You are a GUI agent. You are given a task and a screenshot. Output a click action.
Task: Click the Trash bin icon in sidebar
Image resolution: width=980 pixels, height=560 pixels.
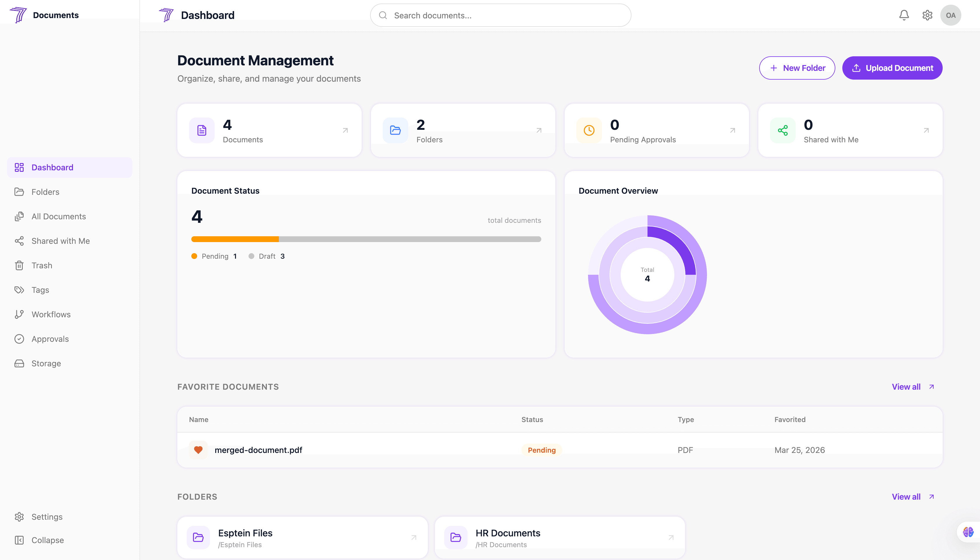pos(19,265)
